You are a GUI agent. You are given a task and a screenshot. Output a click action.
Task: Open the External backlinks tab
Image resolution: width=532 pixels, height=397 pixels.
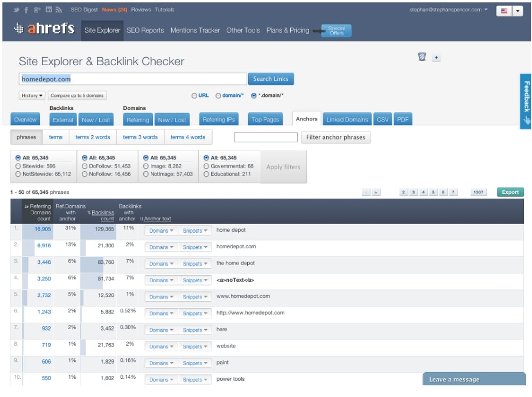(63, 120)
